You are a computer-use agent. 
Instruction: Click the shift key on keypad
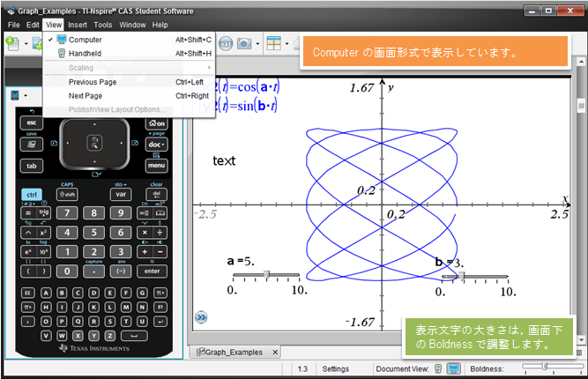67,194
